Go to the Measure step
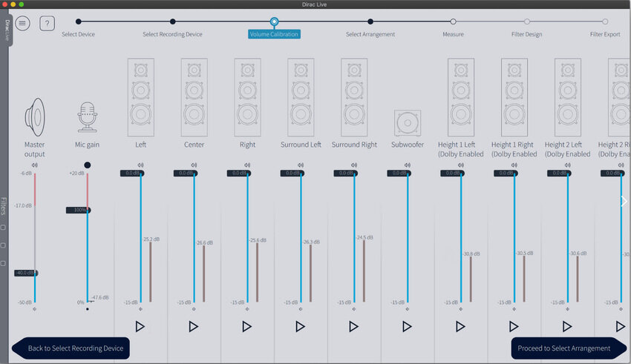 (453, 21)
